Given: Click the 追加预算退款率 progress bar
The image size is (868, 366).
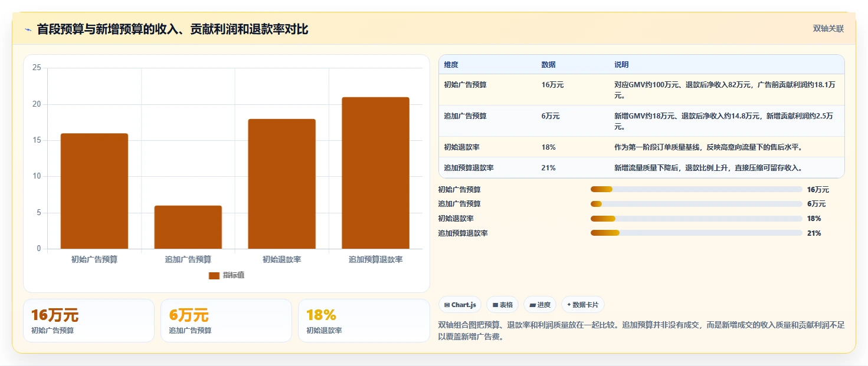Looking at the screenshot, I should [x=696, y=233].
